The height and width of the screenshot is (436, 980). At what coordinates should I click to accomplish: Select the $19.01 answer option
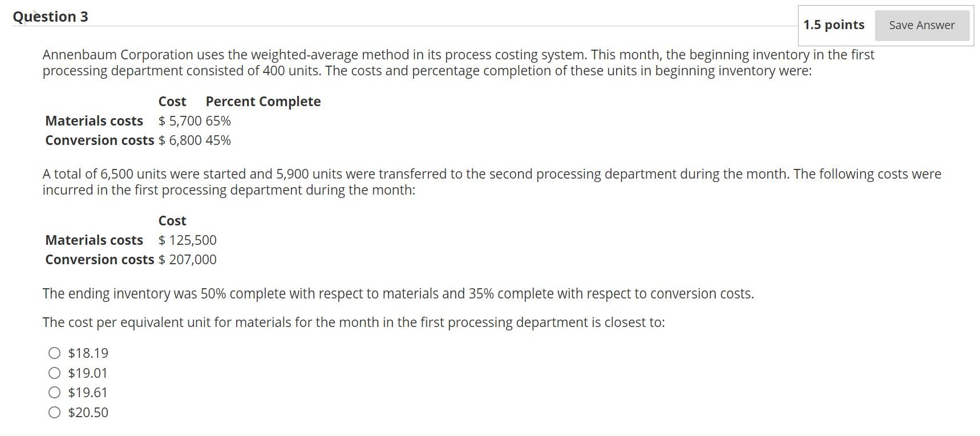pos(54,373)
